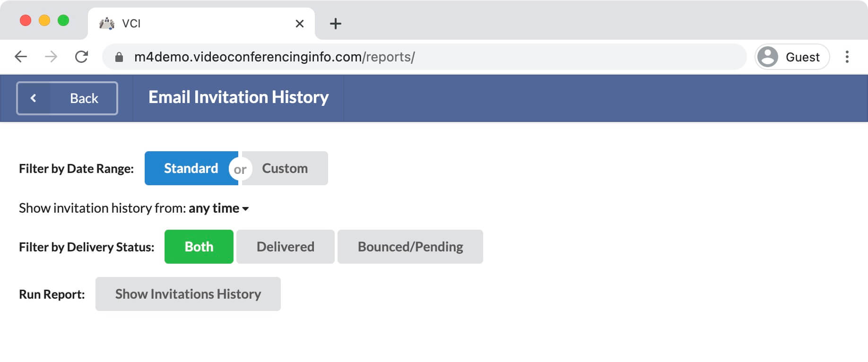Click the macOS red close window button
Image resolution: width=868 pixels, height=362 pixels.
tap(26, 21)
